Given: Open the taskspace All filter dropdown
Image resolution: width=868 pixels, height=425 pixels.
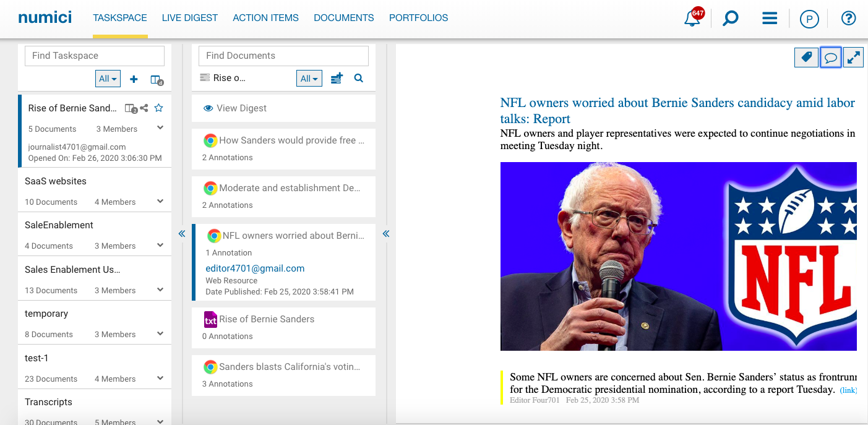Looking at the screenshot, I should pyautogui.click(x=108, y=79).
